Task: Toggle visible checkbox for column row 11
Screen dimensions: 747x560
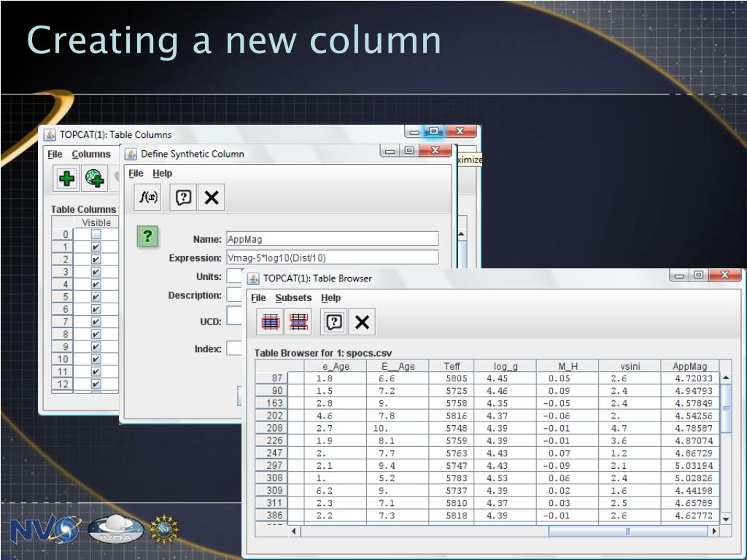Action: (96, 371)
